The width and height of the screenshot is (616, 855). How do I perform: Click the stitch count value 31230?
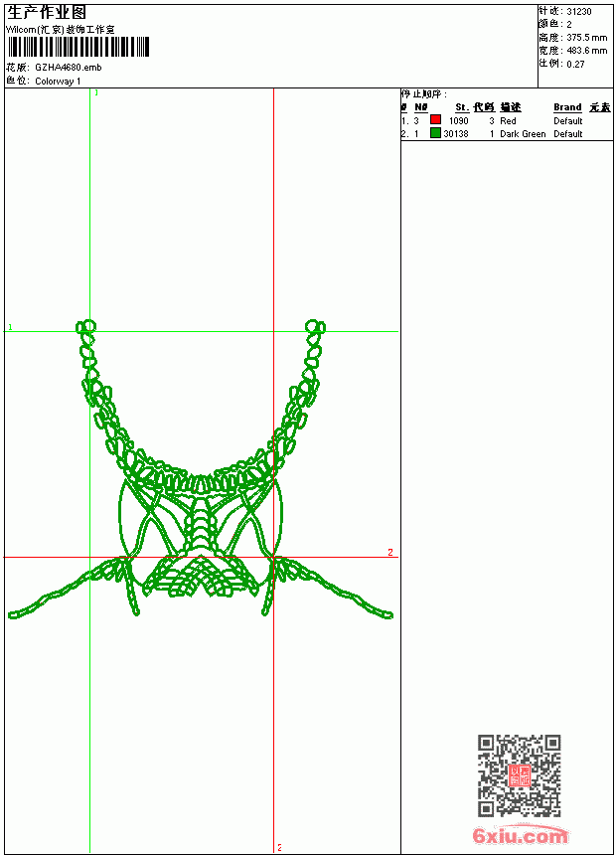click(579, 12)
